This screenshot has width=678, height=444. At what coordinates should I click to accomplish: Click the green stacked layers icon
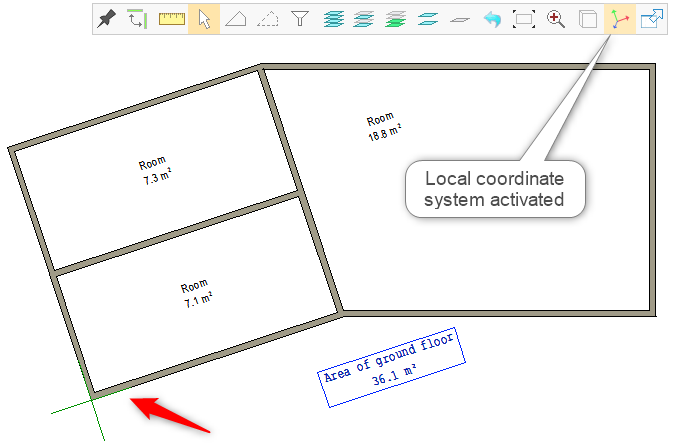click(396, 19)
